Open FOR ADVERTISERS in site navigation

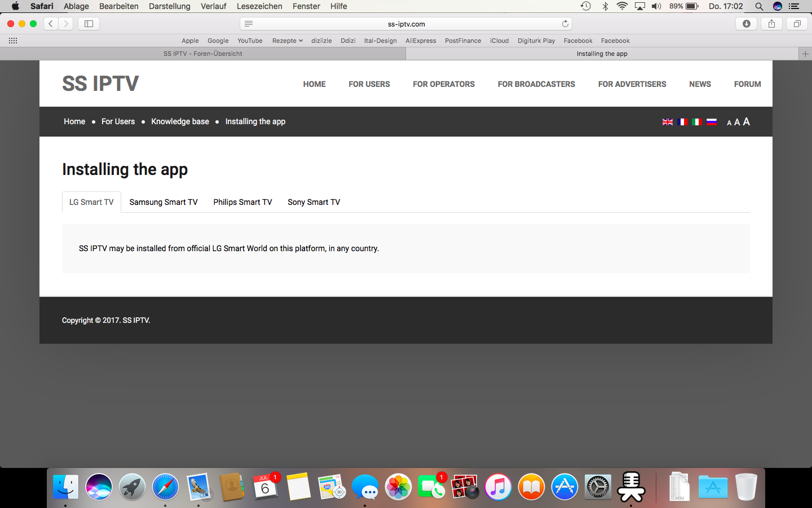[x=632, y=84]
